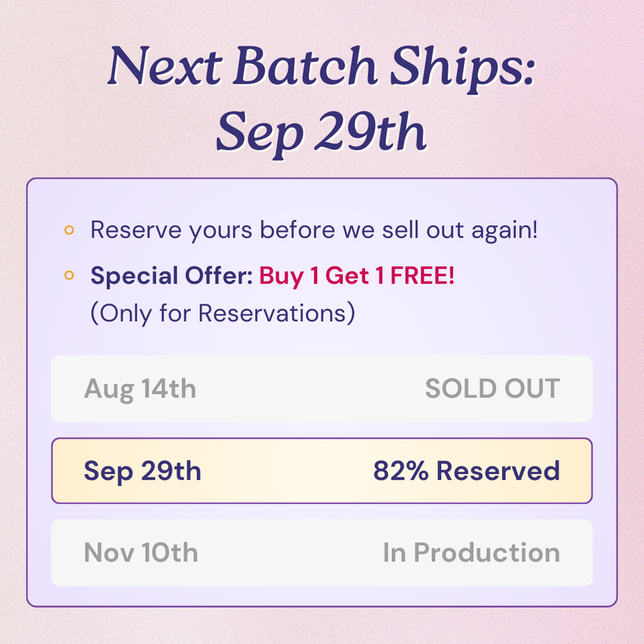This screenshot has height=644, width=644.
Task: Click the Aug 14th date text
Action: pyautogui.click(x=140, y=389)
